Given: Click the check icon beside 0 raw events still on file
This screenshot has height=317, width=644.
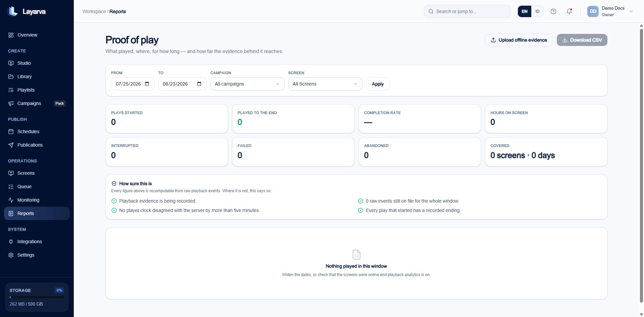Looking at the screenshot, I should tap(361, 201).
